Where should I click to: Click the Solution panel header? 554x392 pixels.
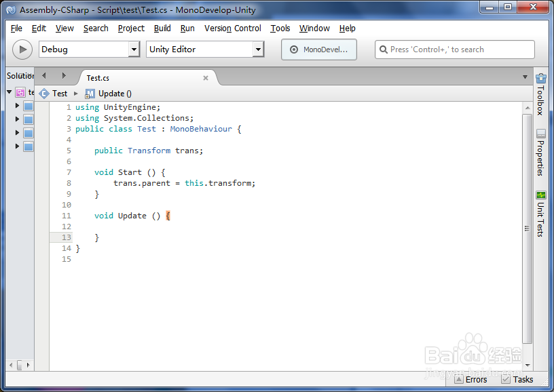[x=20, y=76]
